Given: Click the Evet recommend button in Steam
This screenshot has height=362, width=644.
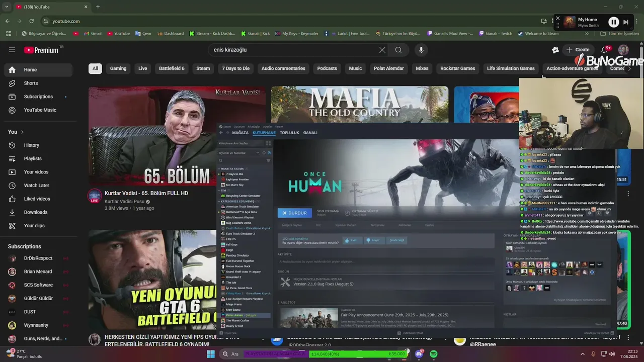Looking at the screenshot, I should [352, 240].
